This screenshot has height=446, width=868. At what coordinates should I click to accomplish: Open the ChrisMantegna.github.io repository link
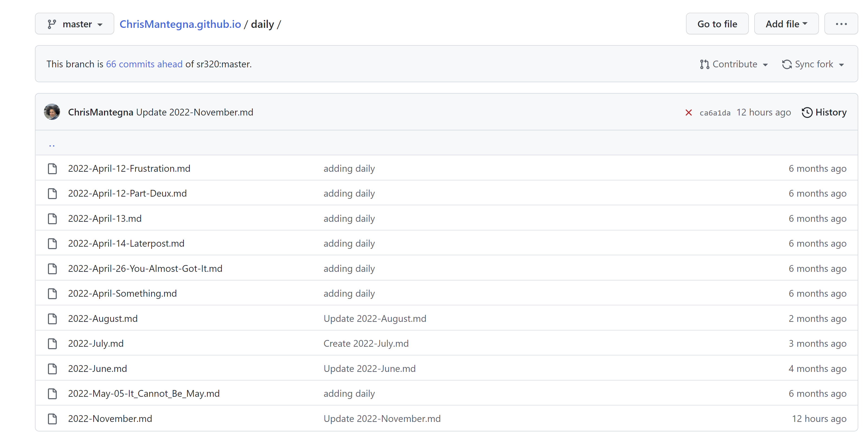[x=181, y=24]
